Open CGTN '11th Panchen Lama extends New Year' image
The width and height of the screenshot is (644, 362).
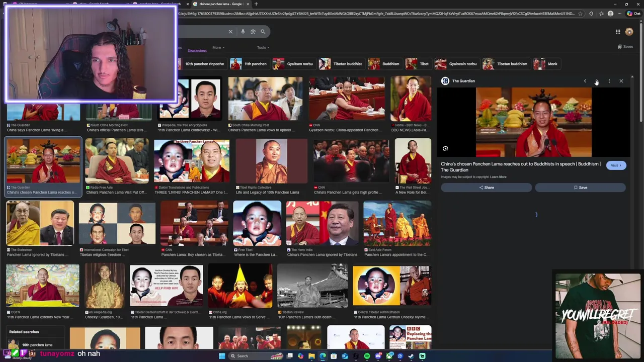coord(43,286)
